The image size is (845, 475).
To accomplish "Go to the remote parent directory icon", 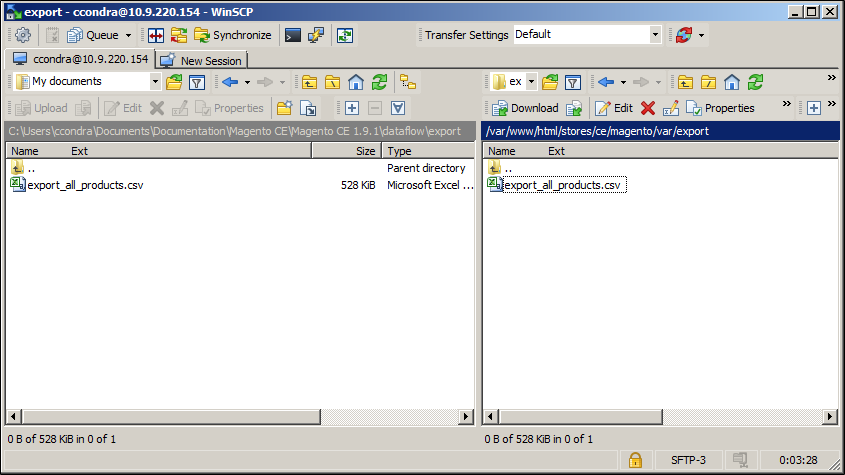I will click(x=685, y=82).
